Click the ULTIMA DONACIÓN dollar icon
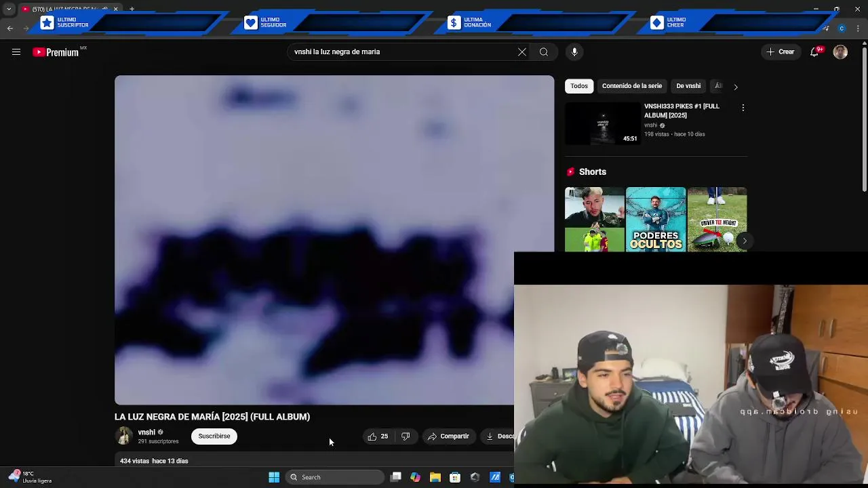This screenshot has width=868, height=488. coord(454,23)
